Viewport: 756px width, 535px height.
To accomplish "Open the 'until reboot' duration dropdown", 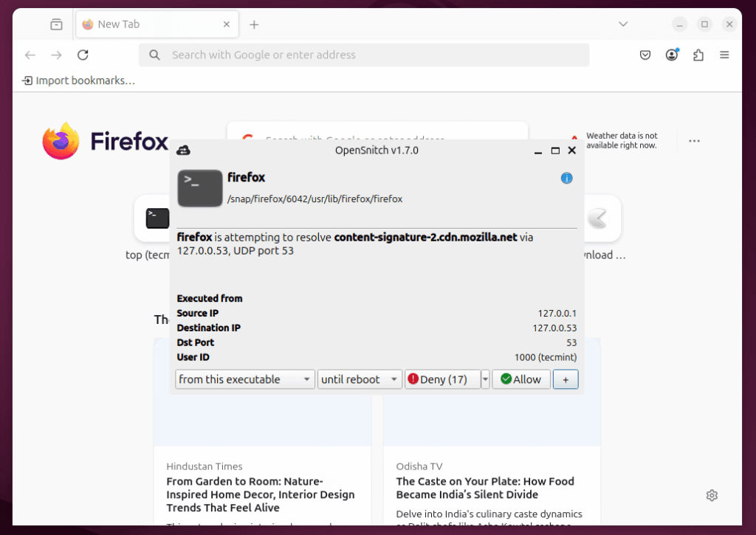I will coord(360,379).
